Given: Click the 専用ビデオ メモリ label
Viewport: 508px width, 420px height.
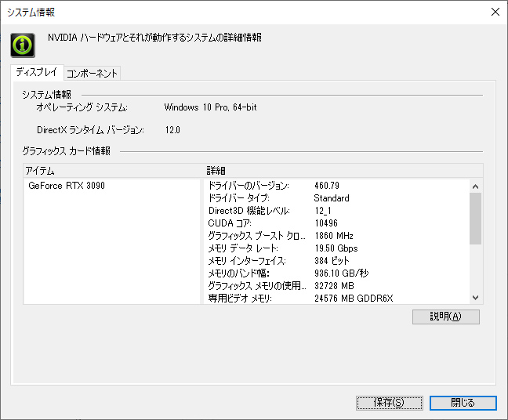Looking at the screenshot, I should 240,299.
